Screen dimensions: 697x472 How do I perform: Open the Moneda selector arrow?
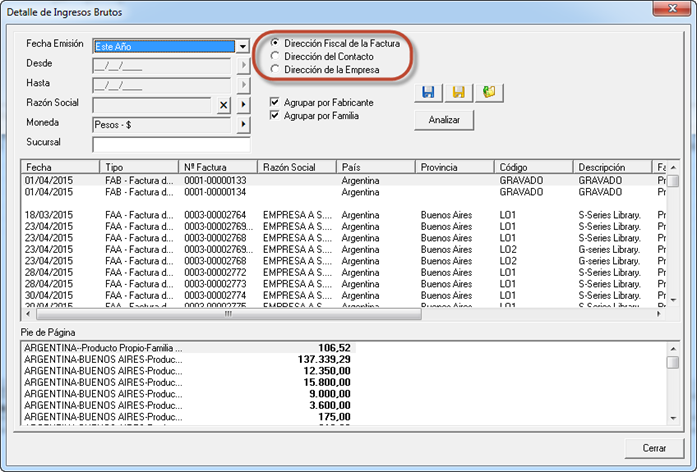tap(243, 125)
